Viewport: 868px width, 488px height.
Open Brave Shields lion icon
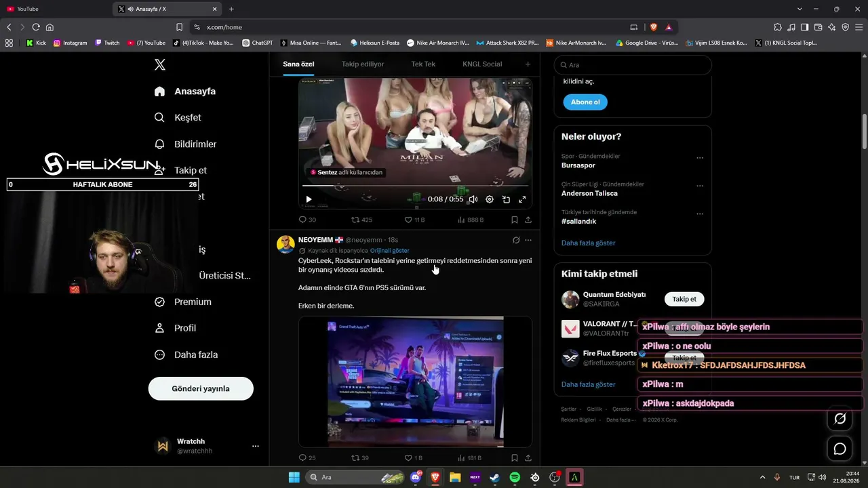pos(654,27)
